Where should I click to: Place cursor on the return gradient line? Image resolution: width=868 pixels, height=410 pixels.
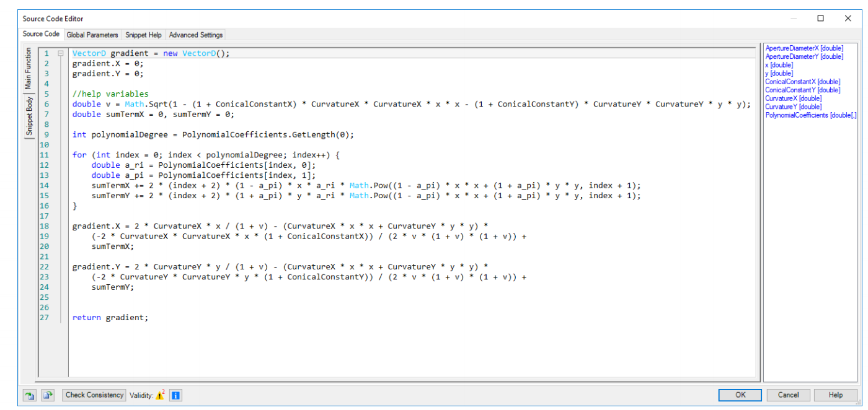[110, 318]
